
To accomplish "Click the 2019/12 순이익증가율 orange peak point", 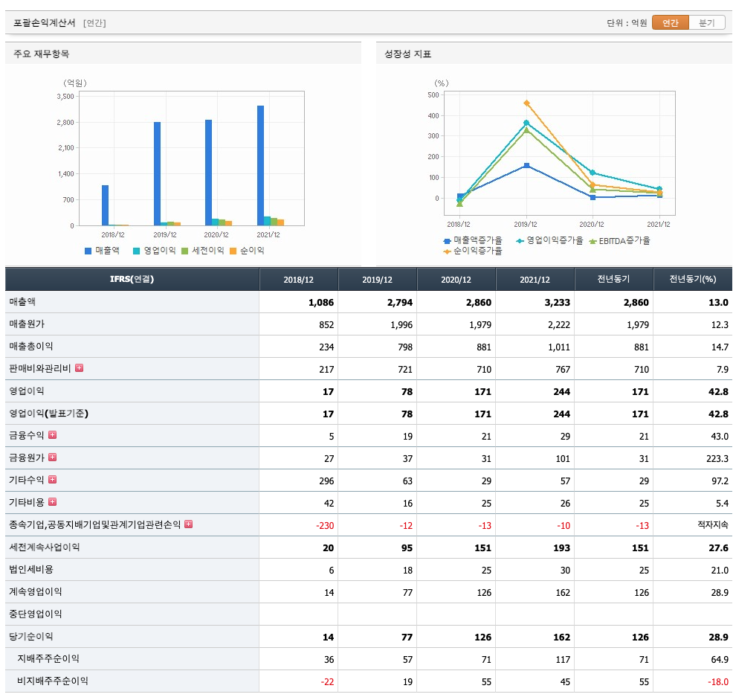I will pos(526,103).
